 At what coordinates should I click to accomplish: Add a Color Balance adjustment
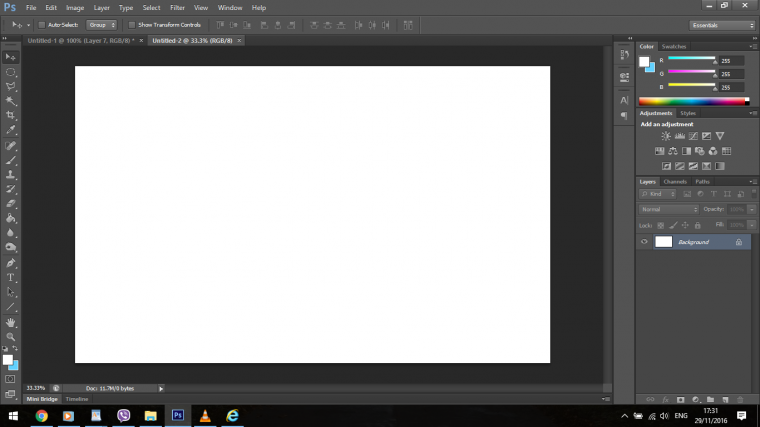point(673,151)
